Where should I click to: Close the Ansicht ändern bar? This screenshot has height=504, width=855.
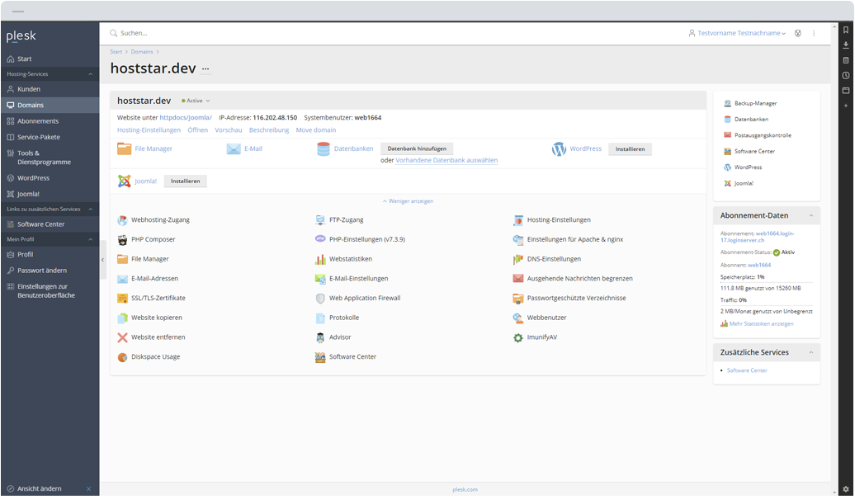88,489
